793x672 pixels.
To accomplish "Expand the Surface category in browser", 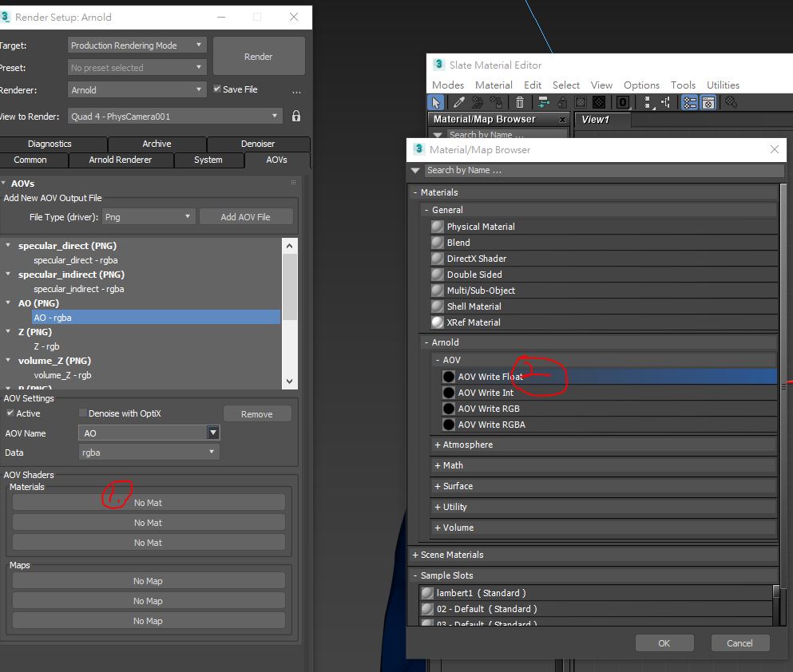I will [x=458, y=486].
